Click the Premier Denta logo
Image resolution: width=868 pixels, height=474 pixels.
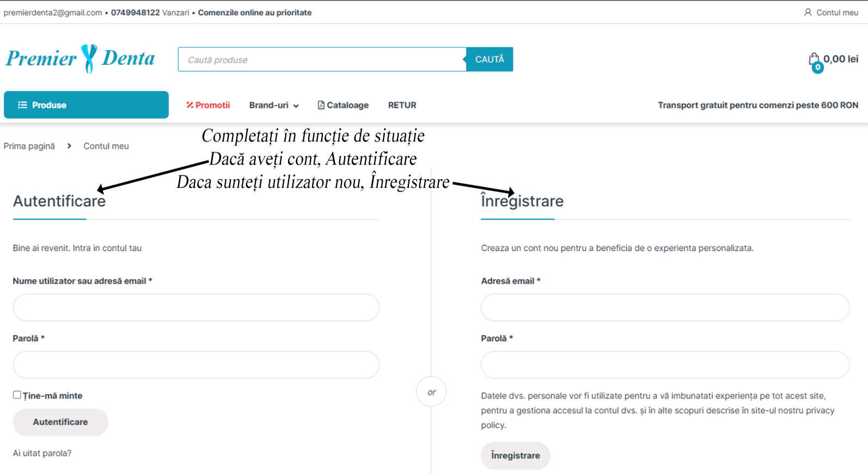pyautogui.click(x=81, y=59)
